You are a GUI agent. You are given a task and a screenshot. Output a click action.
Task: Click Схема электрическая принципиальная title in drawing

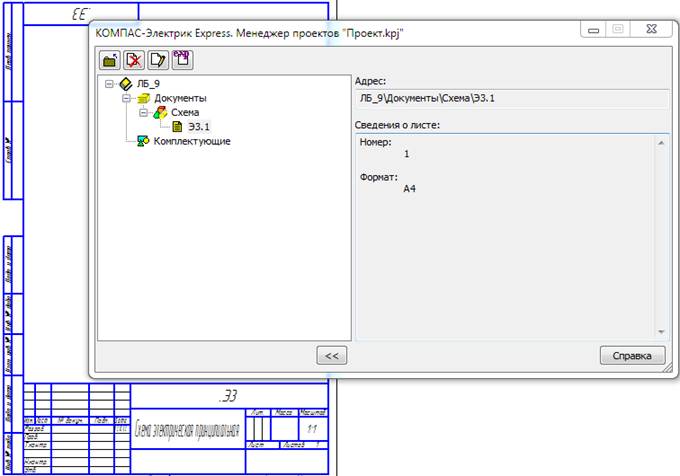187,429
